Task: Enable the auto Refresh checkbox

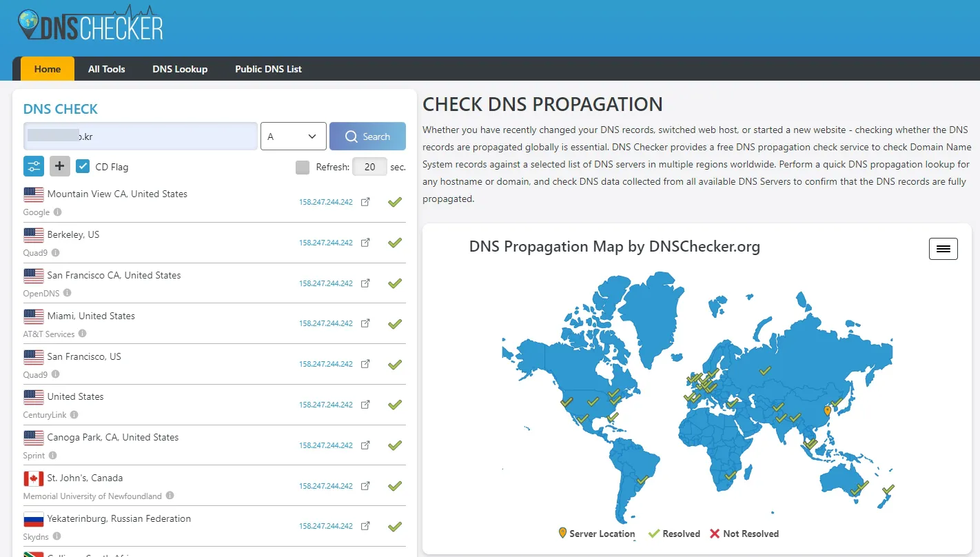Action: 303,167
